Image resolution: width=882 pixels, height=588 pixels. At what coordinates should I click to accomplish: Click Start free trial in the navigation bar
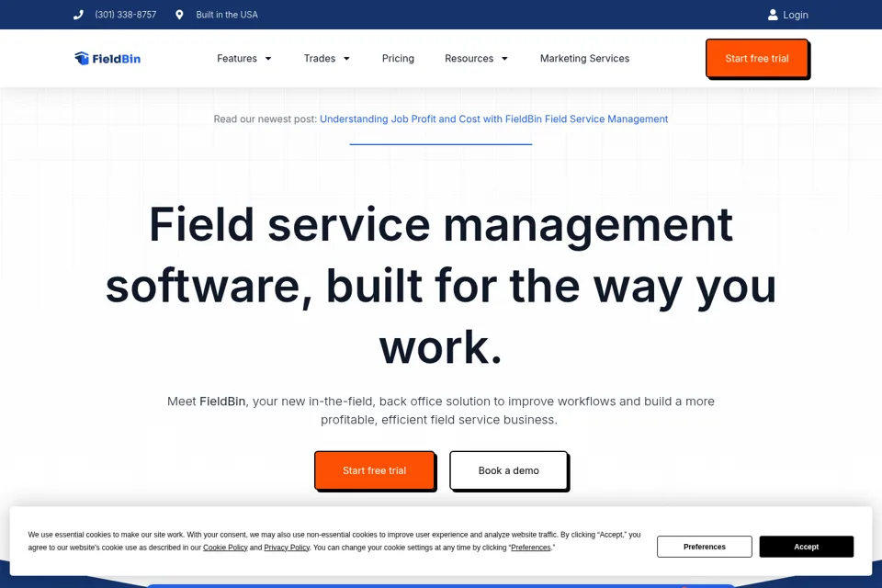coord(756,59)
